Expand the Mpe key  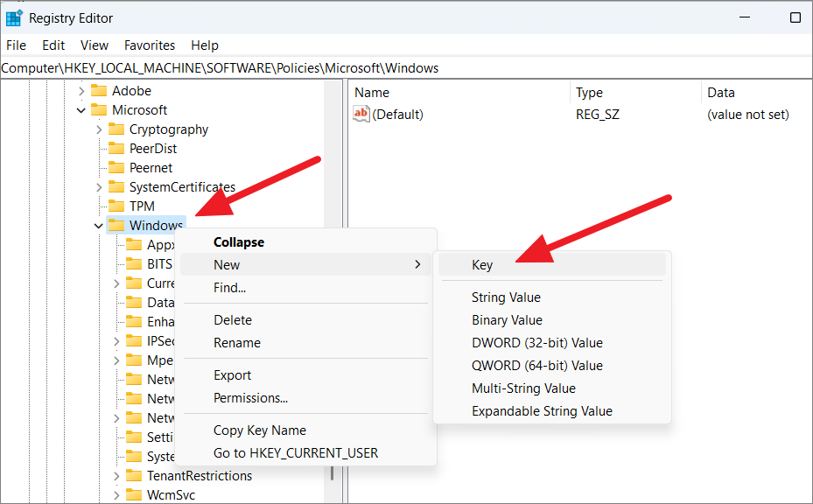click(116, 360)
